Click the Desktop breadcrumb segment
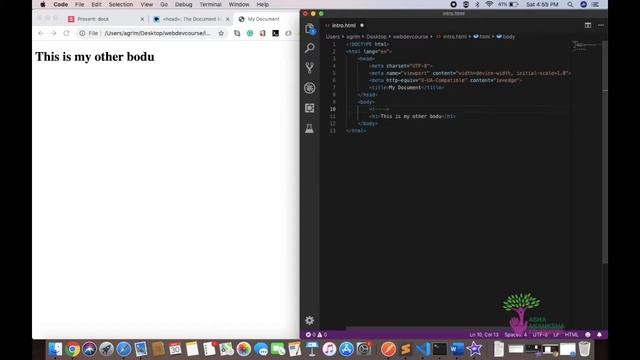The image size is (640, 360). tap(376, 37)
